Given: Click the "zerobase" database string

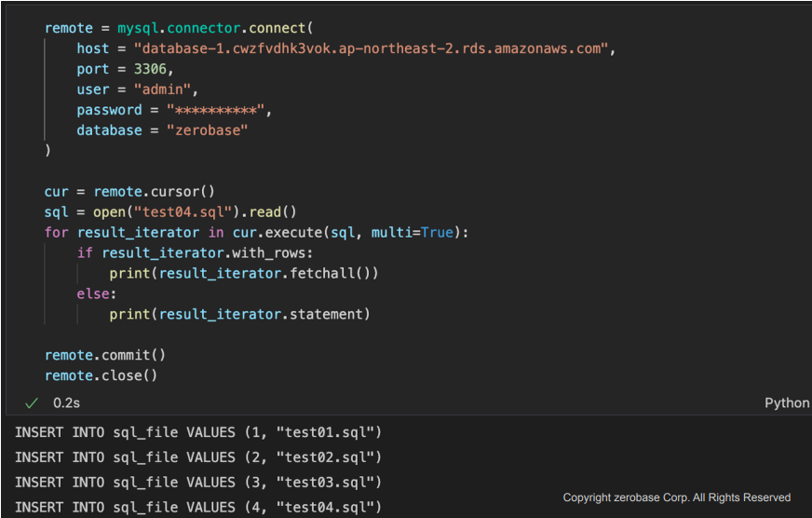Looking at the screenshot, I should click(x=207, y=130).
